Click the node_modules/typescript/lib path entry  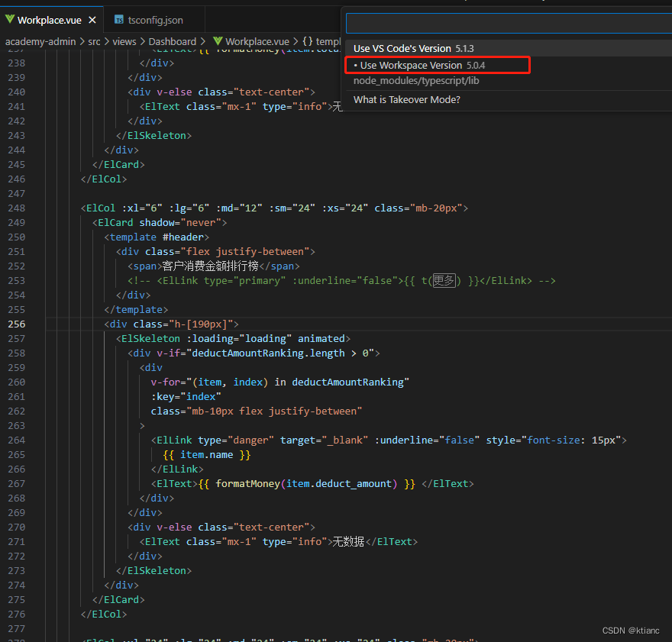tap(416, 80)
